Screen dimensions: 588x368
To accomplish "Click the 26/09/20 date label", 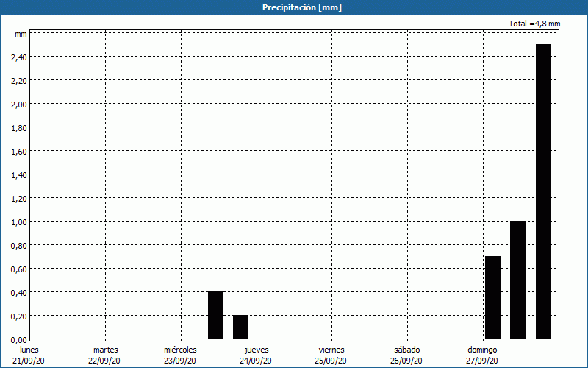I will point(406,361).
